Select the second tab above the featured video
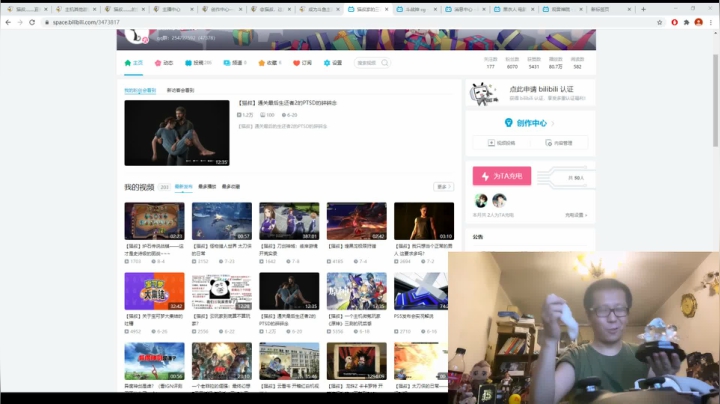The width and height of the screenshot is (720, 404). (x=180, y=90)
